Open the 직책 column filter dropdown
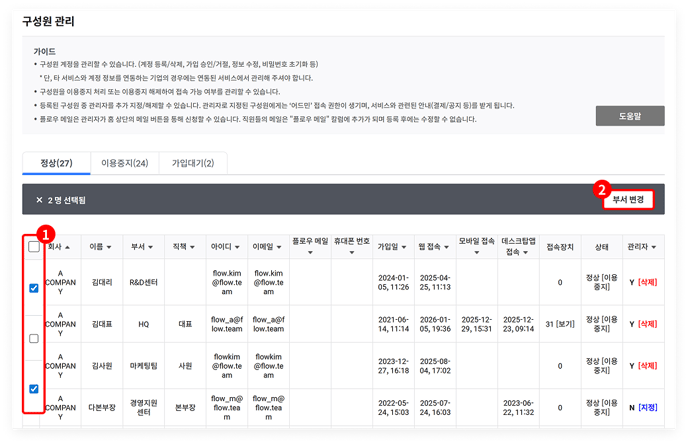 [x=193, y=247]
